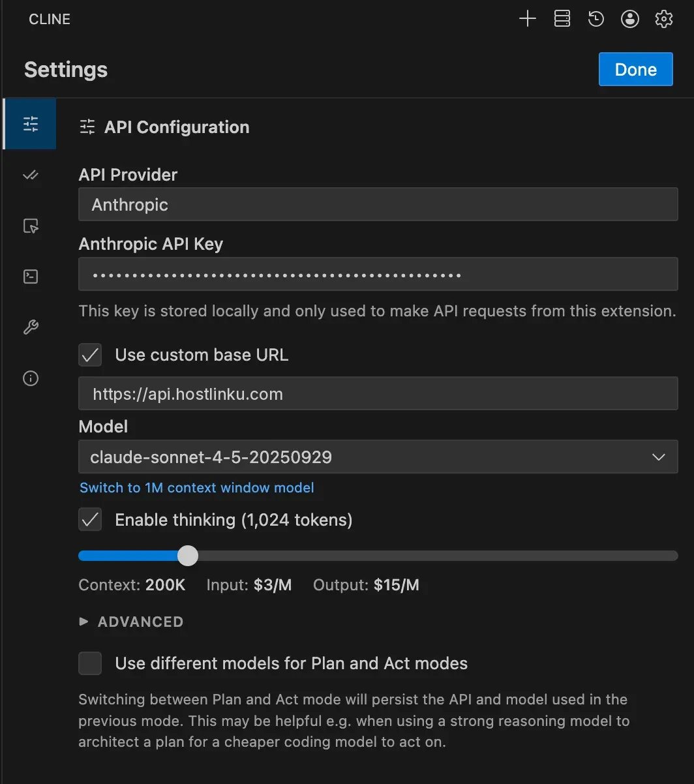694x784 pixels.
Task: Click the Output: $15/M text
Action: 366,585
